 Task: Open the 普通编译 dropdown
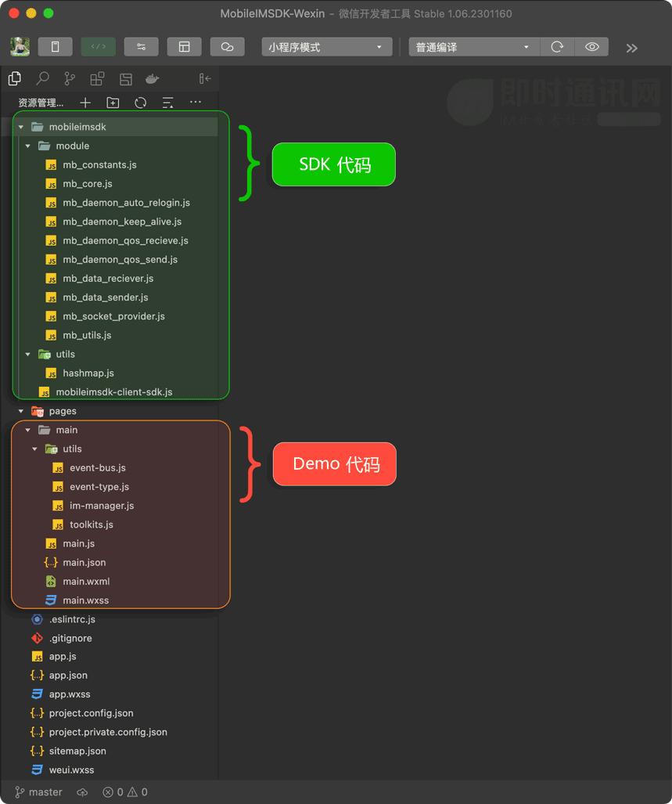click(x=473, y=46)
